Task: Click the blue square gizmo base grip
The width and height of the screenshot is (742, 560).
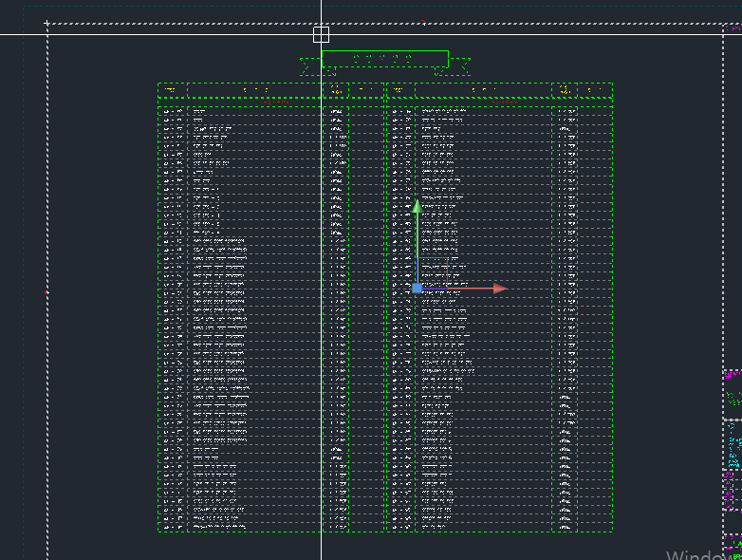Action: (417, 289)
